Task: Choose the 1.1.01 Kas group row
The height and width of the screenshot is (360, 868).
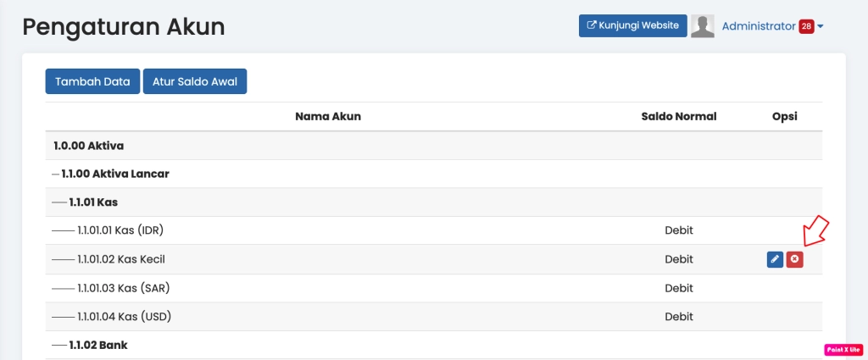Action: (93, 202)
